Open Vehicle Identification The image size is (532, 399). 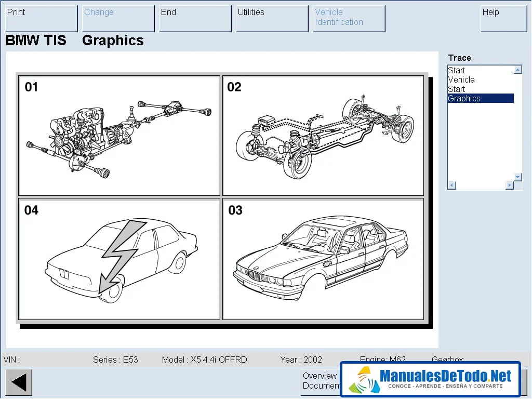pyautogui.click(x=349, y=18)
